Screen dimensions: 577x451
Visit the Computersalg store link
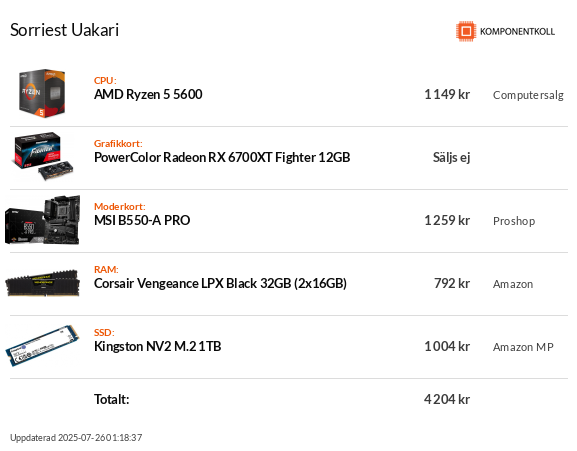point(528,95)
